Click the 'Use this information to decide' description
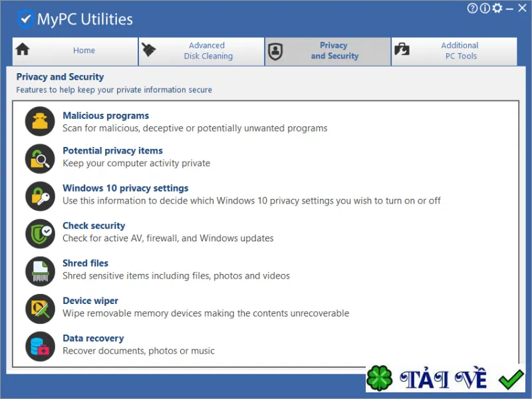The width and height of the screenshot is (532, 399). (x=252, y=201)
